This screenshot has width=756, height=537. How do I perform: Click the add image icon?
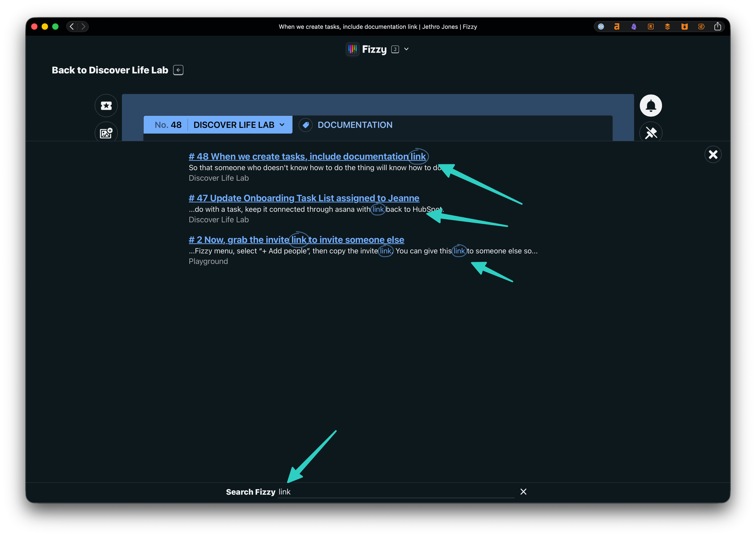pos(106,133)
